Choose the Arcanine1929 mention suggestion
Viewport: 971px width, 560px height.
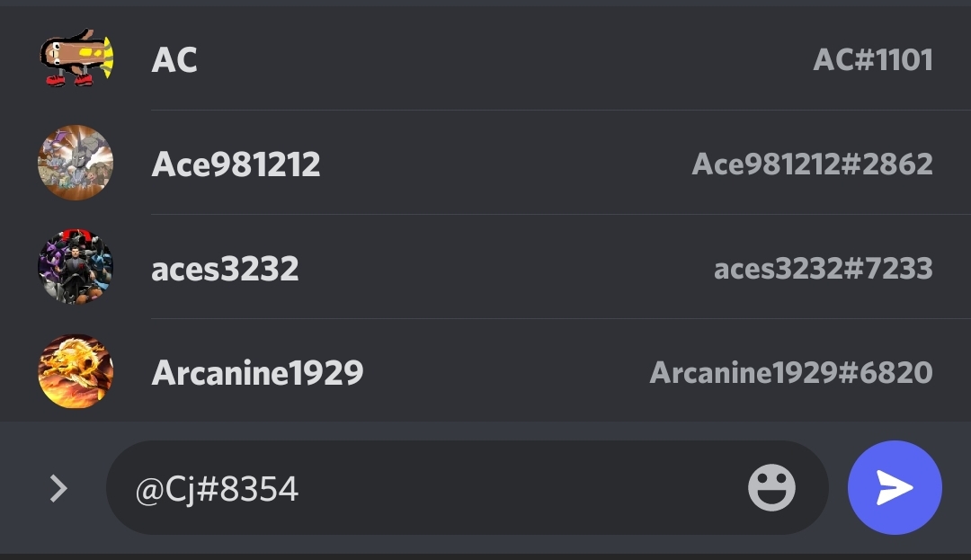coord(485,371)
